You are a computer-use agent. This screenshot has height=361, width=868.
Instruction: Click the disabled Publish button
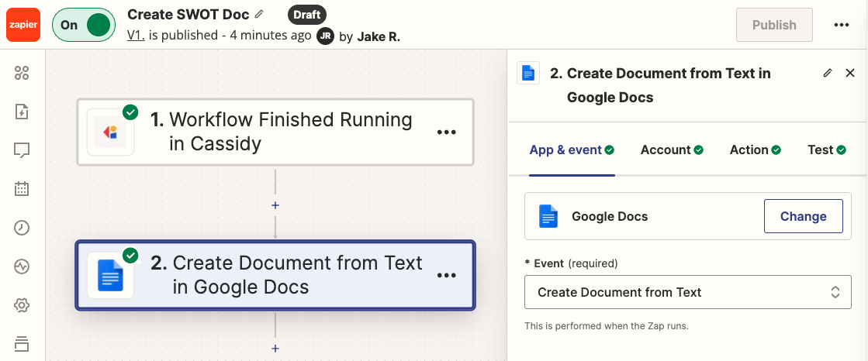(x=774, y=25)
